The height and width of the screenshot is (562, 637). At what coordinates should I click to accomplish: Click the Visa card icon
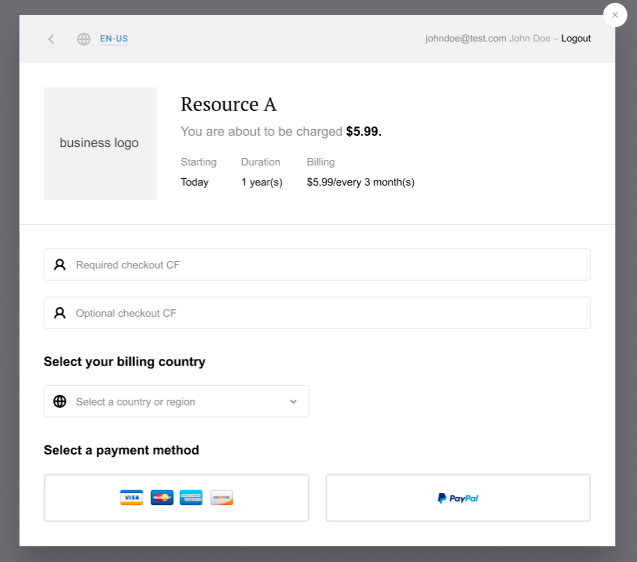[x=131, y=497]
